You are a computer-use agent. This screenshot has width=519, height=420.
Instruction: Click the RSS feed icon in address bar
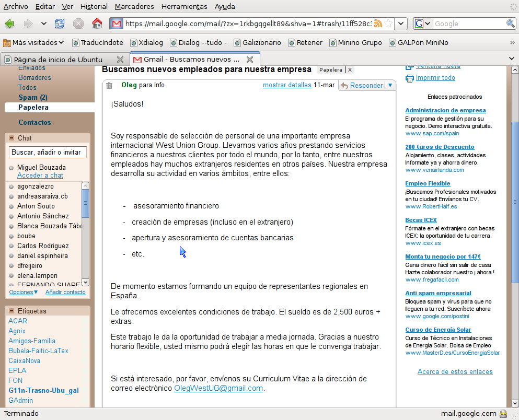[x=378, y=24]
